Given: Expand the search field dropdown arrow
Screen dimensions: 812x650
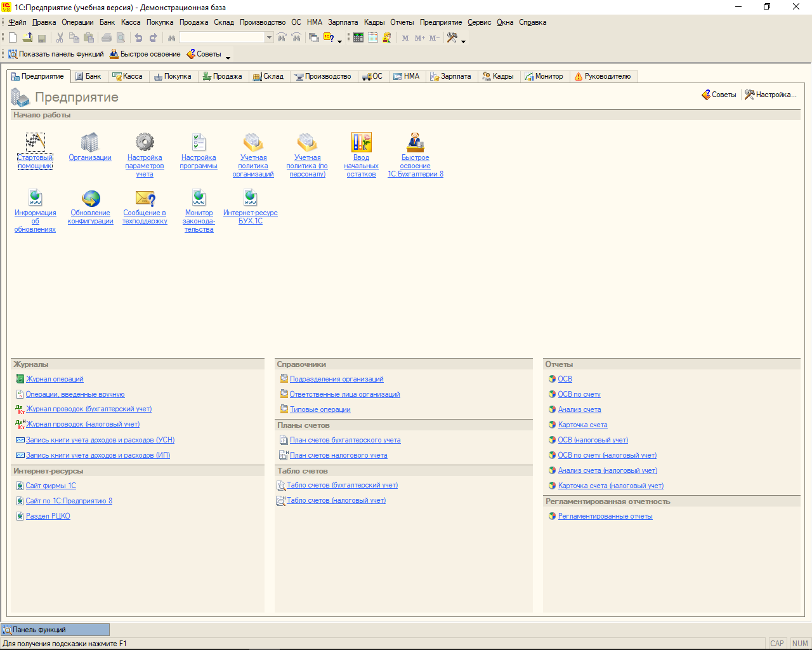Looking at the screenshot, I should tap(269, 38).
